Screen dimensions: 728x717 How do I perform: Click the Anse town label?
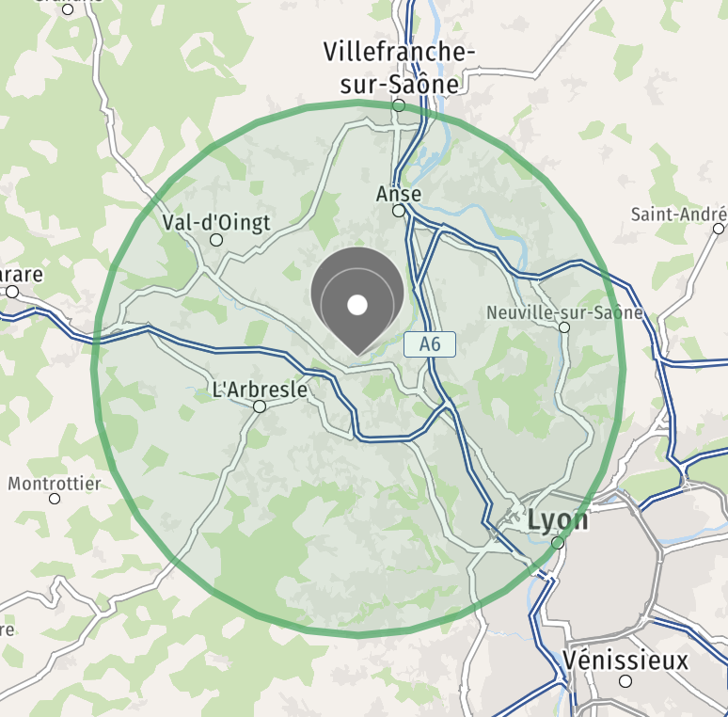tap(399, 194)
